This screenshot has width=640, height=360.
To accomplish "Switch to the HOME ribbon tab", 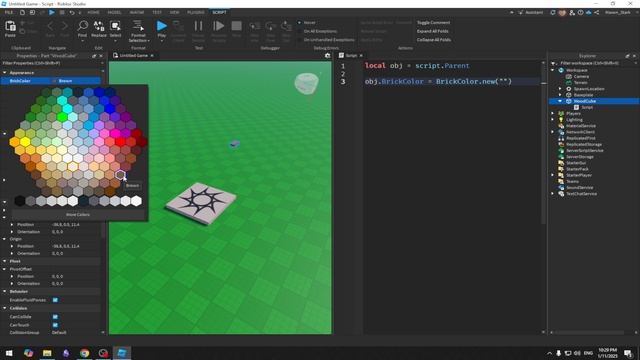I will click(x=93, y=13).
